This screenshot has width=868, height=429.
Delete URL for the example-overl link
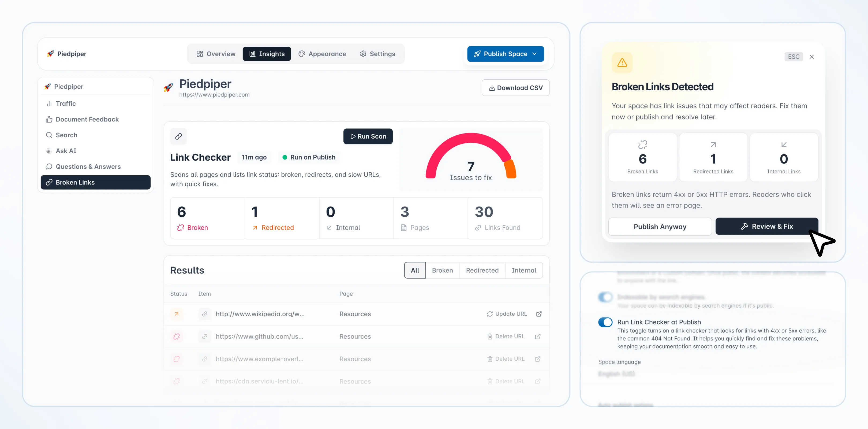506,359
